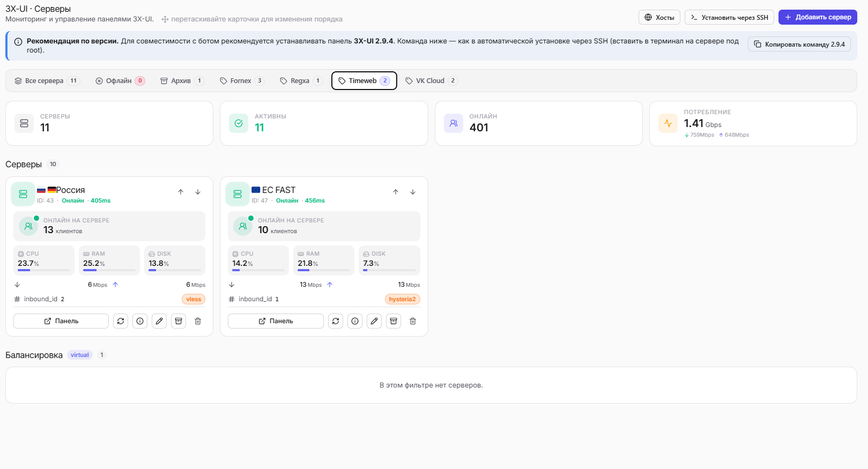Click the drag-cards hint move icon
The width and height of the screenshot is (868, 469).
[x=165, y=19]
